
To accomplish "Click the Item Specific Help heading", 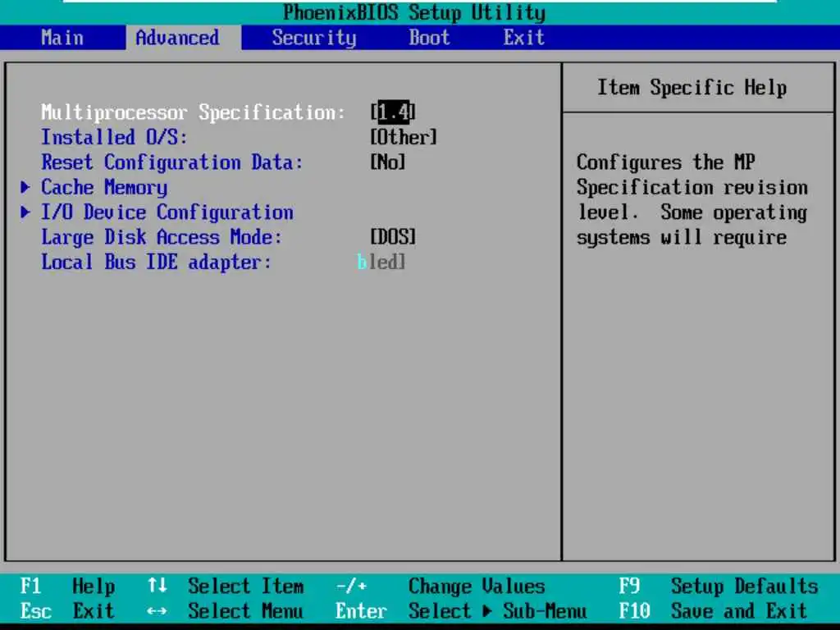I will (x=692, y=87).
